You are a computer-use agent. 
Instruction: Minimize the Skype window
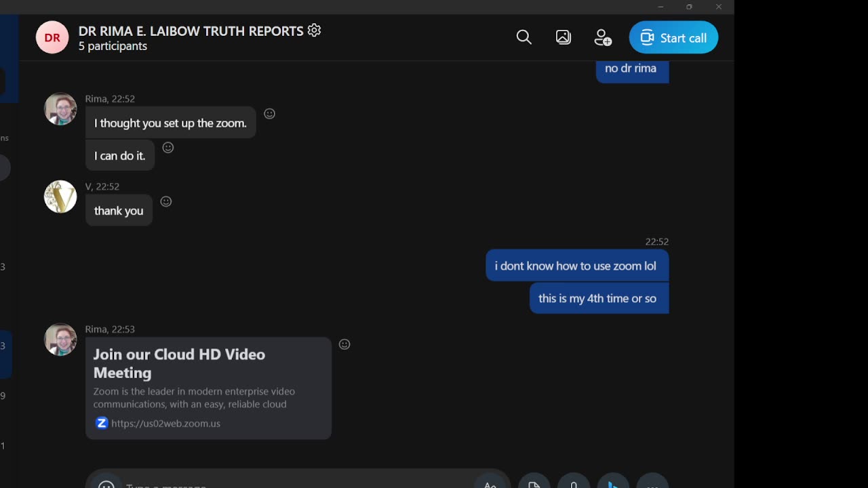click(x=660, y=7)
